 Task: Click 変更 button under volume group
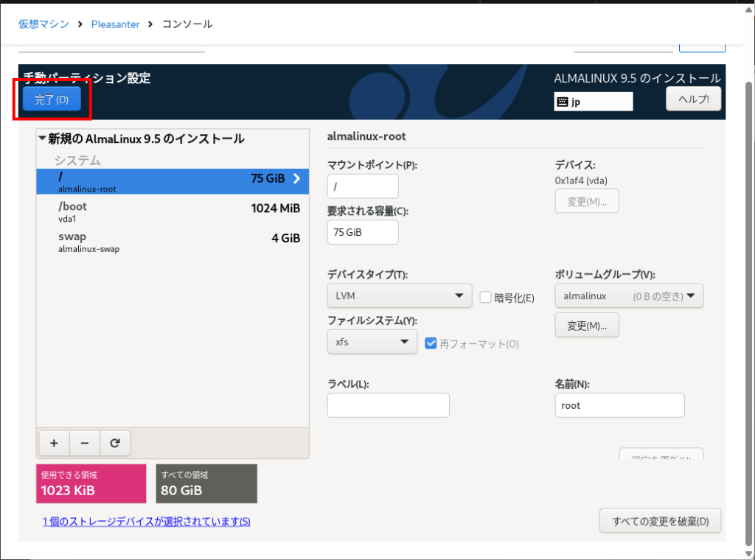586,325
